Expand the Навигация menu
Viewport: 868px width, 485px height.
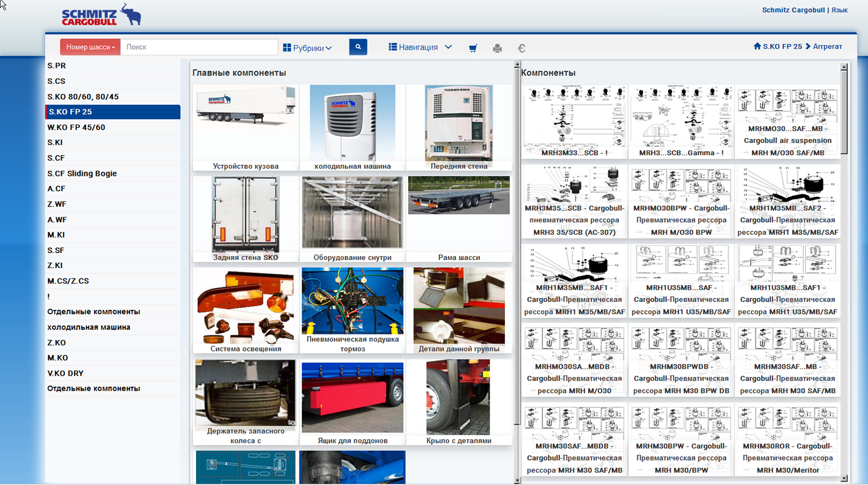(x=420, y=47)
